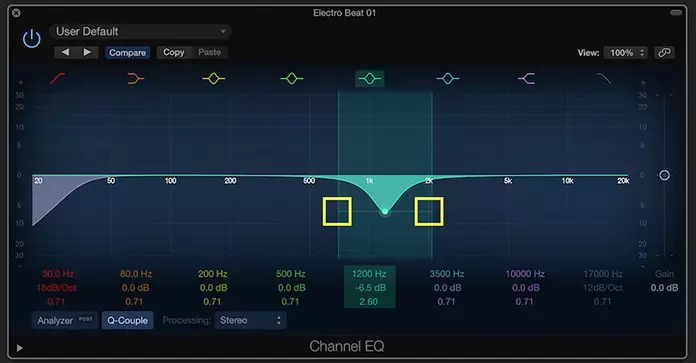The height and width of the screenshot is (363, 696).
Task: Go to the previous preset arrow
Action: click(x=65, y=52)
